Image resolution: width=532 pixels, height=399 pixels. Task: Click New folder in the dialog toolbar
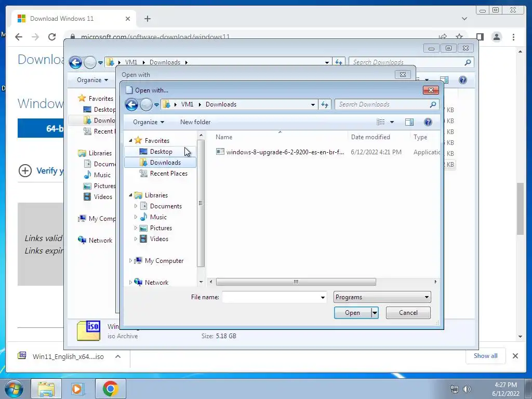click(x=195, y=122)
